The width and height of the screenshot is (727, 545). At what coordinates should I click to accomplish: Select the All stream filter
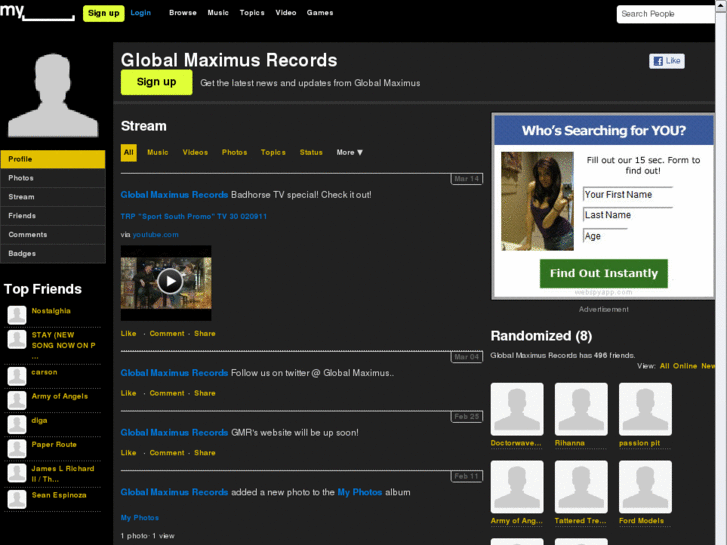coord(128,153)
